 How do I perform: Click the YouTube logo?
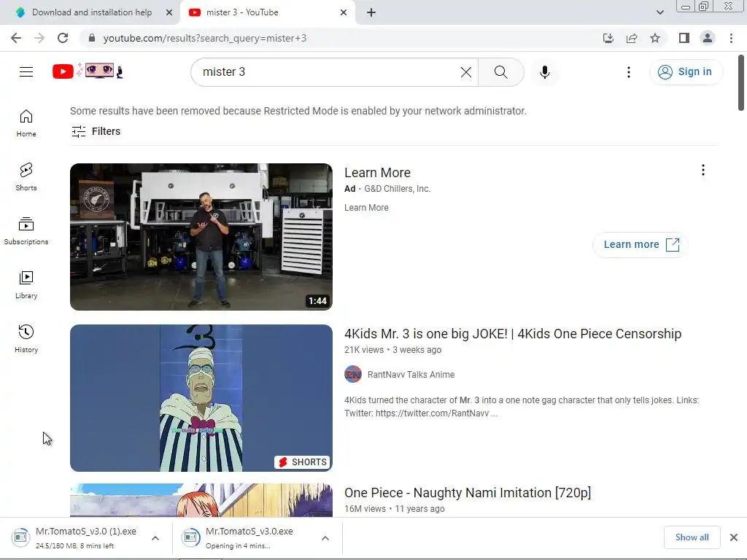pos(88,71)
